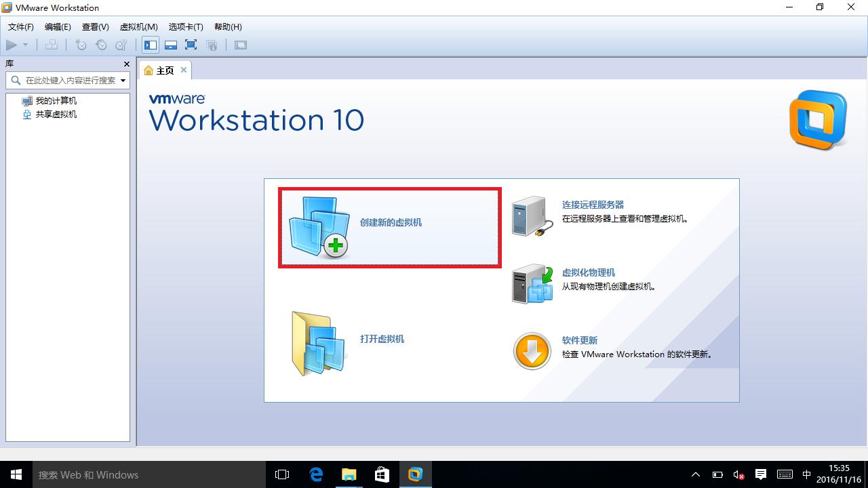
Task: Open the 虚拟机 menu
Action: point(138,27)
